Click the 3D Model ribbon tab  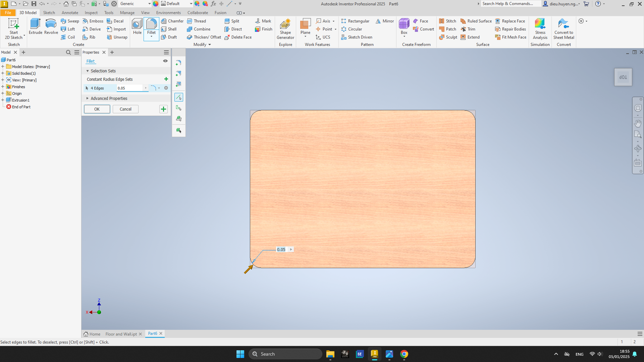(x=28, y=12)
